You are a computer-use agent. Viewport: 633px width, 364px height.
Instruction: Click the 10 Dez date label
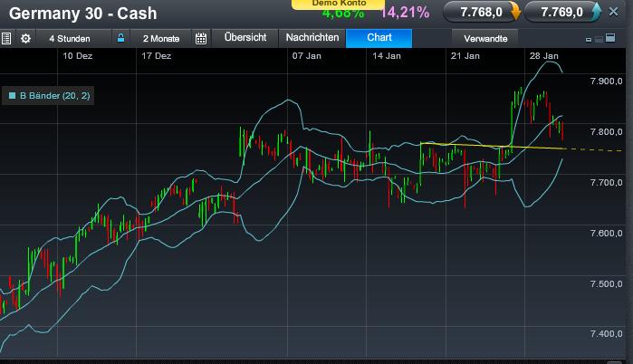point(78,56)
